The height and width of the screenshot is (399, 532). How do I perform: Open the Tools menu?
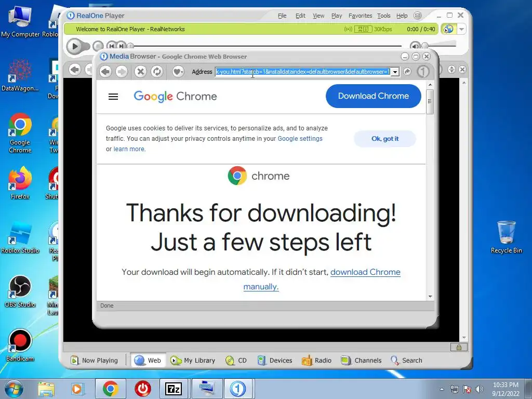click(x=384, y=16)
